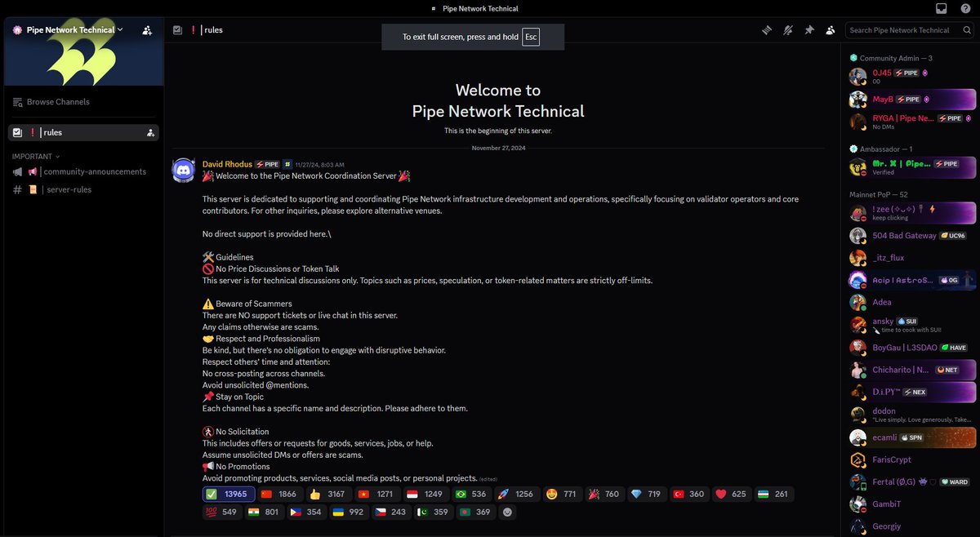The width and height of the screenshot is (980, 537).
Task: Click the search magnifier icon
Action: tap(965, 30)
